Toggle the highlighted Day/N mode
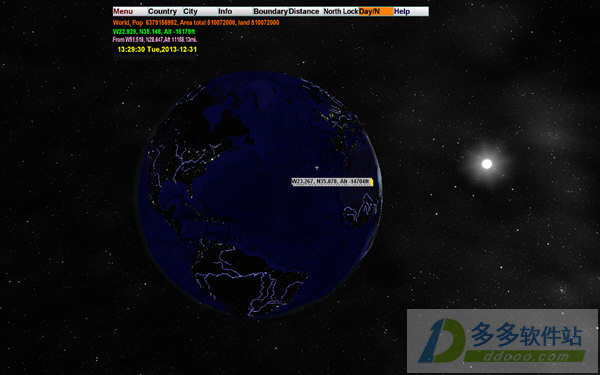 click(376, 11)
